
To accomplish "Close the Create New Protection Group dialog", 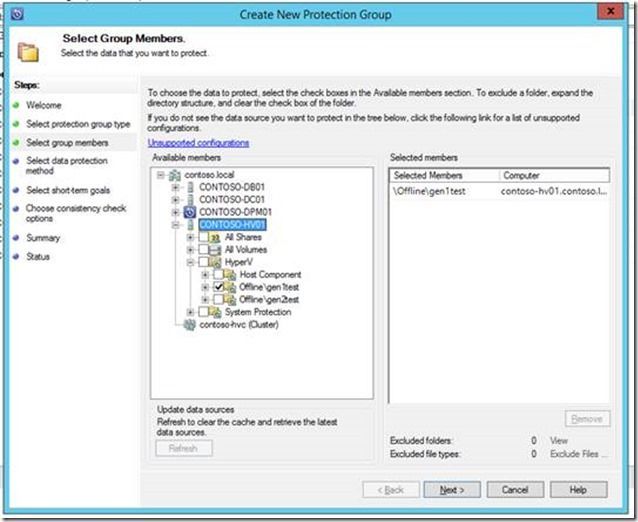I will pos(610,11).
